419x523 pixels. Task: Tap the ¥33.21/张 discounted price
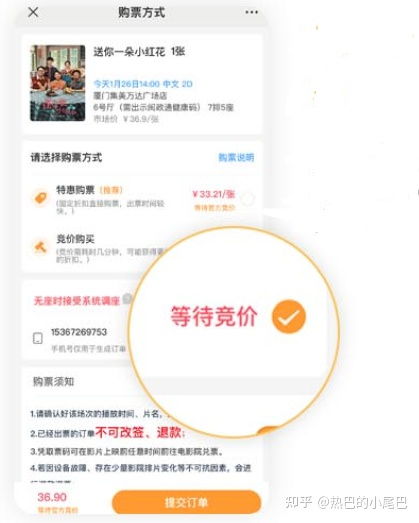point(214,194)
